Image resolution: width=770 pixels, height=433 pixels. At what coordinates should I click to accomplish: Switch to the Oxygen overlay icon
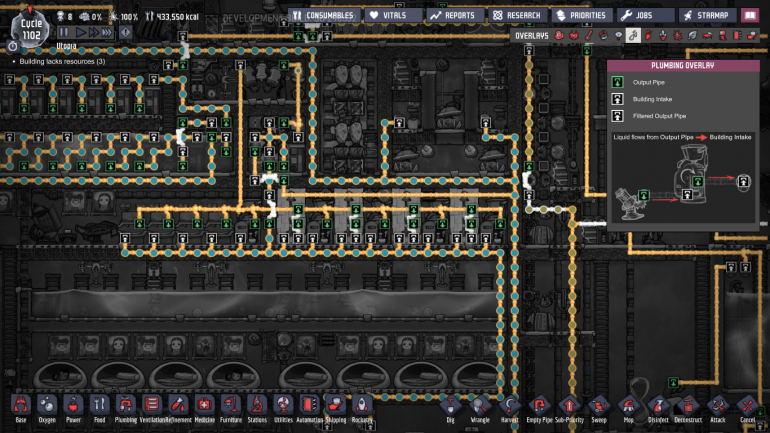pos(559,35)
